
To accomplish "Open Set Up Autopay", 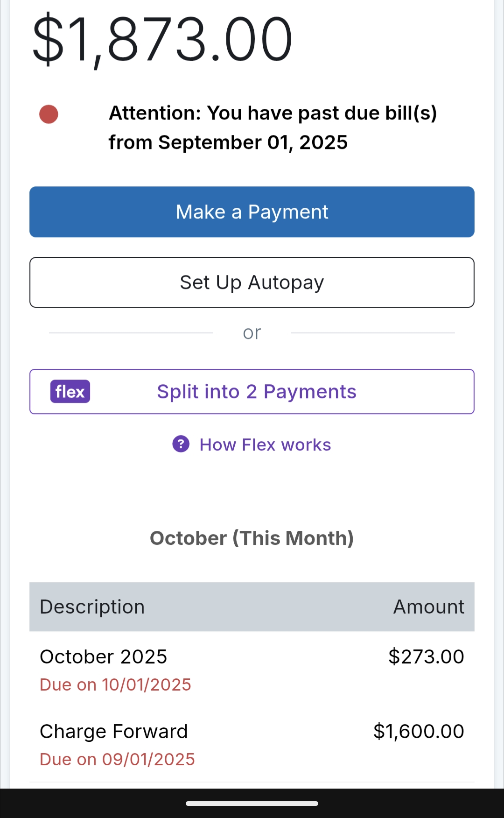I will tap(252, 282).
